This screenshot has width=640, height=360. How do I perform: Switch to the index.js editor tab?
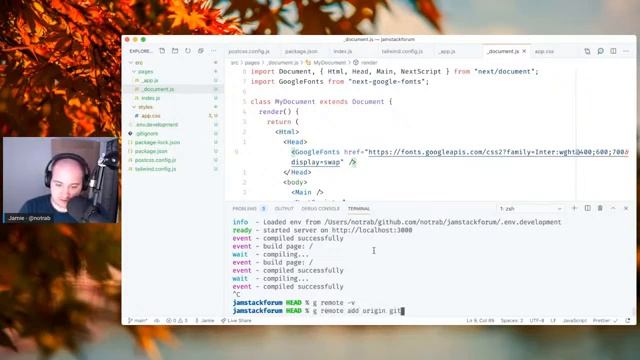343,51
